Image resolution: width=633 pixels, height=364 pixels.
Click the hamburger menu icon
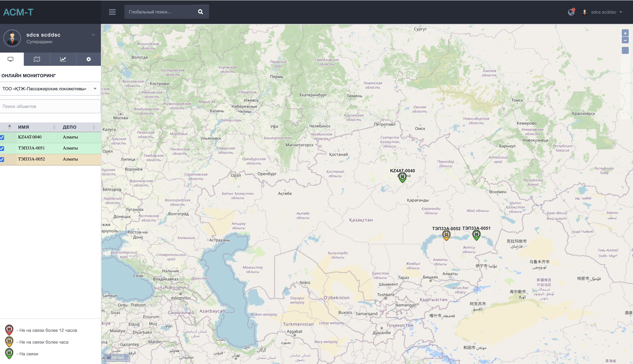[112, 12]
